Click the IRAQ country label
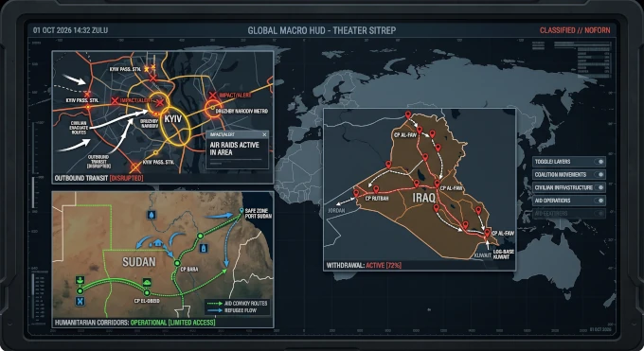This screenshot has height=351, width=644. [x=424, y=198]
